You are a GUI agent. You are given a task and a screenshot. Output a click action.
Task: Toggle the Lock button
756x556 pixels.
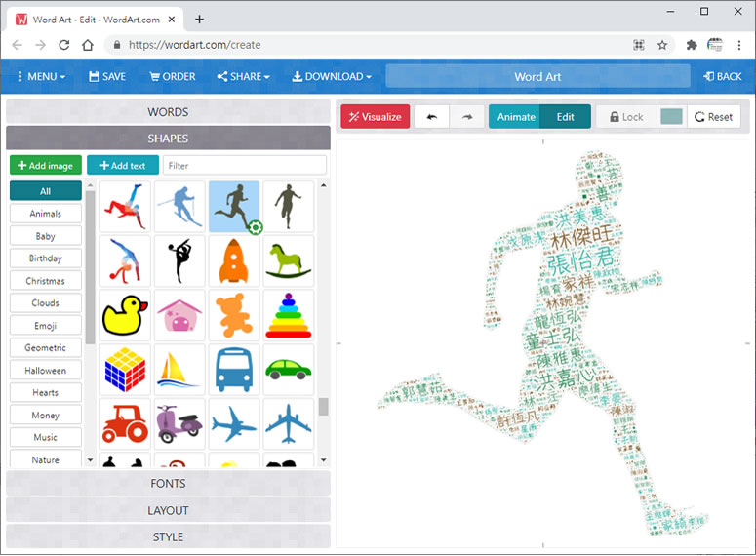(x=625, y=117)
